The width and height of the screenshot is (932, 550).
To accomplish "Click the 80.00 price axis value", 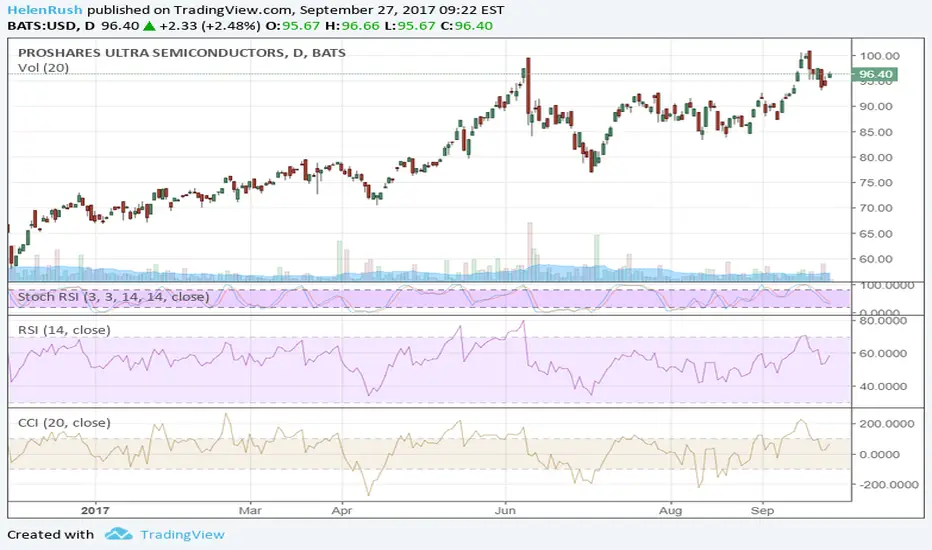I will (x=876, y=158).
